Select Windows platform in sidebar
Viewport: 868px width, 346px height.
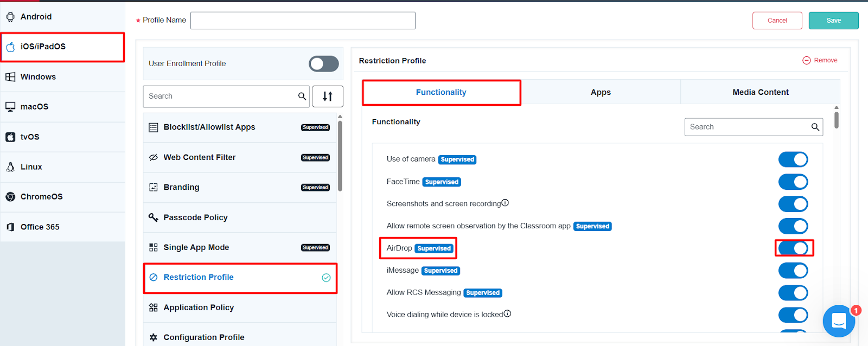pos(62,77)
